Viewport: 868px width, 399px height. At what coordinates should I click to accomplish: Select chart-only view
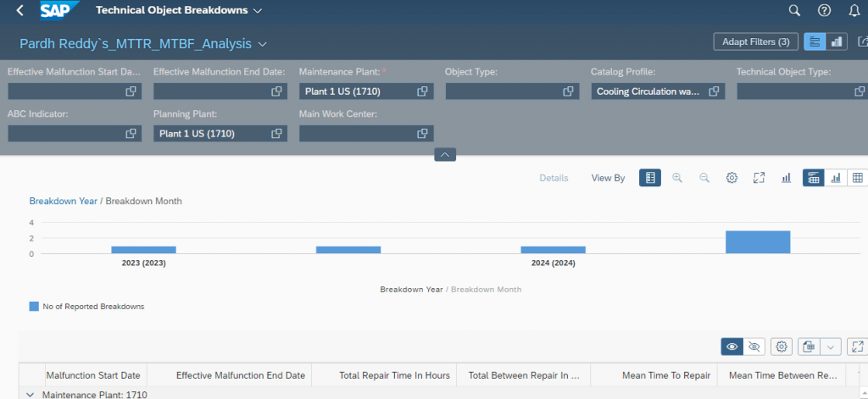tap(836, 178)
